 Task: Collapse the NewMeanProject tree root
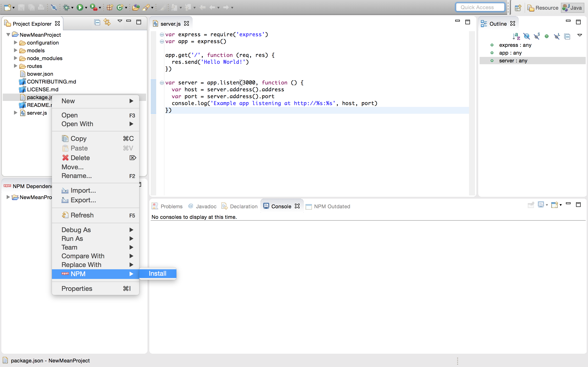pyautogui.click(x=8, y=35)
